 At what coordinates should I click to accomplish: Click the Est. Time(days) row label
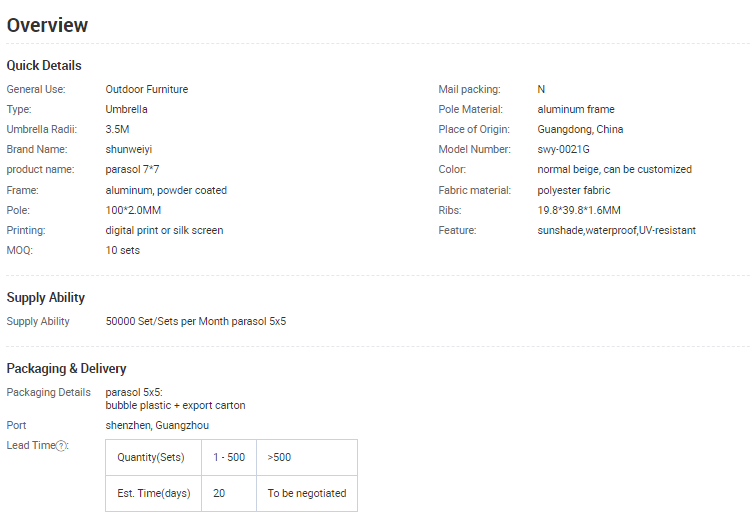pyautogui.click(x=153, y=493)
